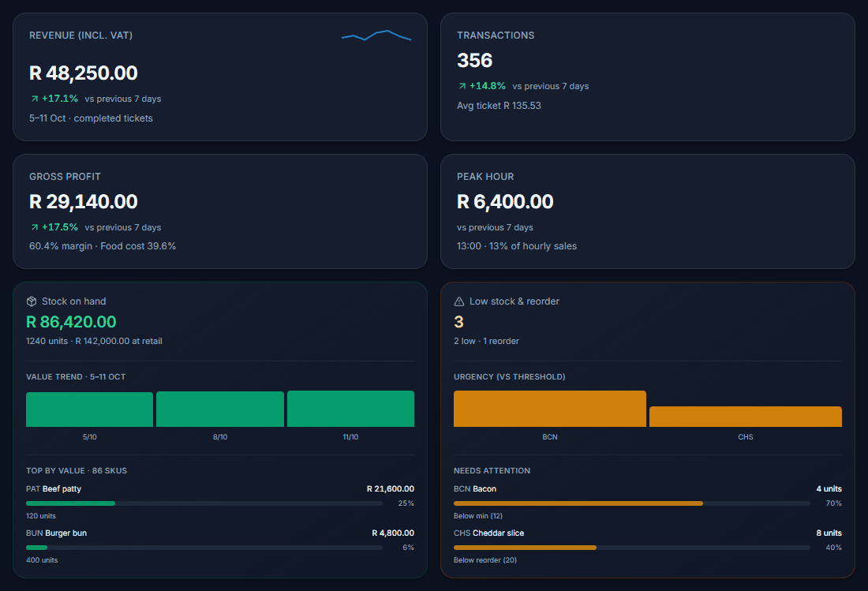This screenshot has width=868, height=591.
Task: Click the Bacon 70% progress bar
Action: (631, 503)
